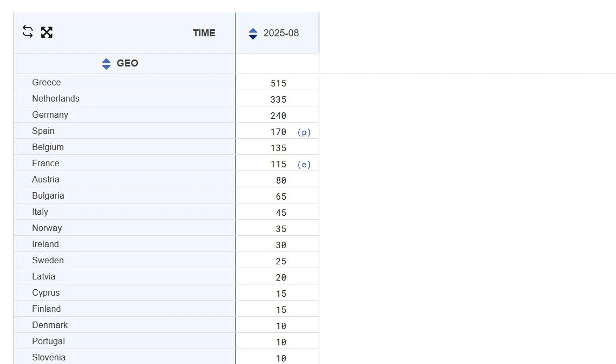Click the Austria value cell 80
Screen dimensions: 616x364
[281, 180]
